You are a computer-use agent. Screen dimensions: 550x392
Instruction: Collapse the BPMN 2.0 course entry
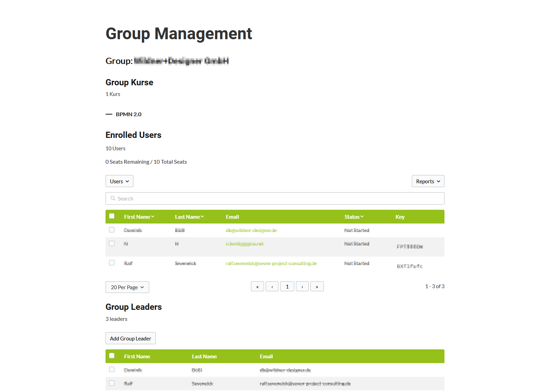pyautogui.click(x=109, y=114)
